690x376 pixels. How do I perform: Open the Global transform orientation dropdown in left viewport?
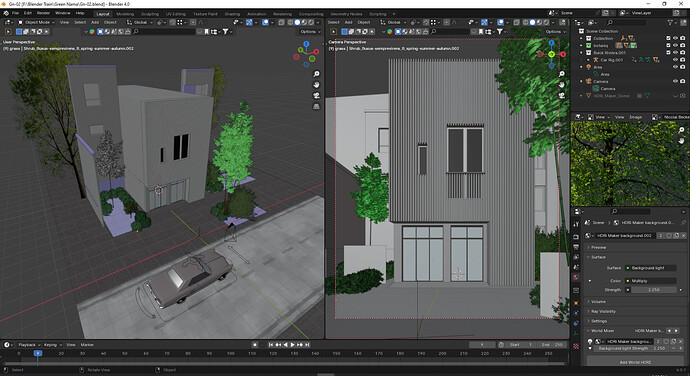tap(140, 22)
